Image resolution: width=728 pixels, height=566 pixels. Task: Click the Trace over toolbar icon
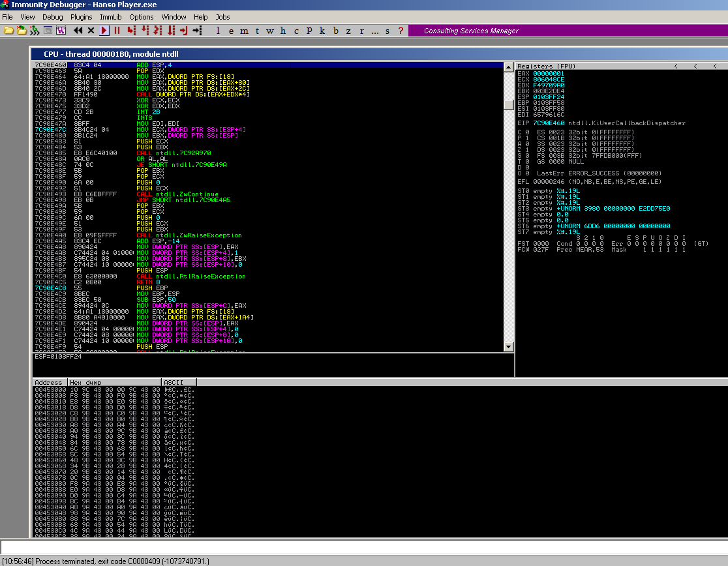pyautogui.click(x=172, y=31)
